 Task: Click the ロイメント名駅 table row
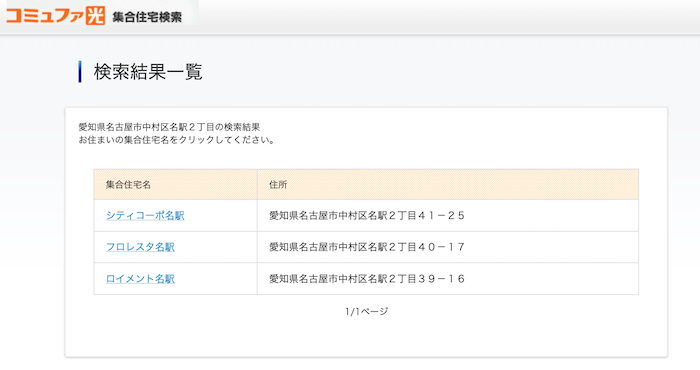366,279
